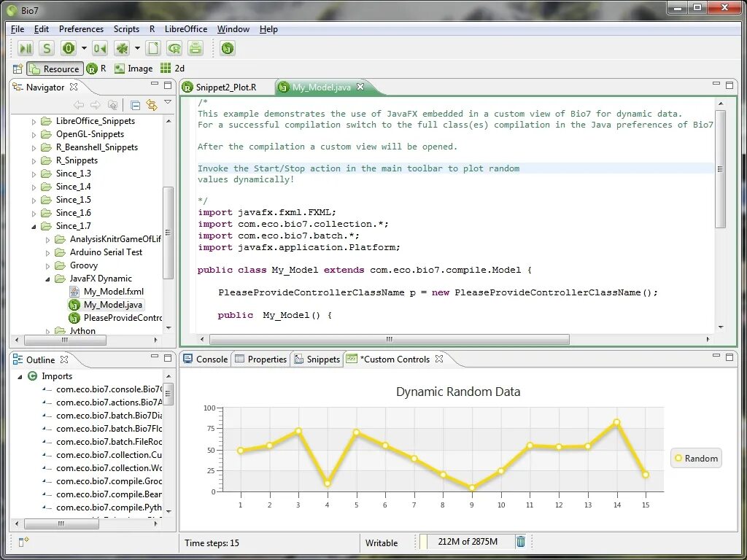The image size is (747, 560).
Task: Expand the R_Snippets folder
Action: (34, 161)
